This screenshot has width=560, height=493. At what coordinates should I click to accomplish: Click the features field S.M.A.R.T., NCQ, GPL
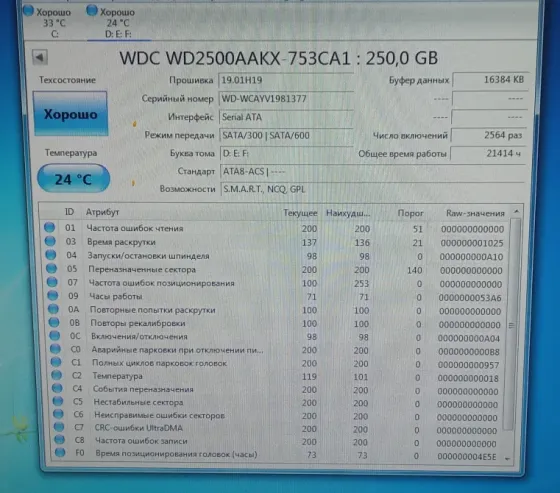click(x=373, y=189)
